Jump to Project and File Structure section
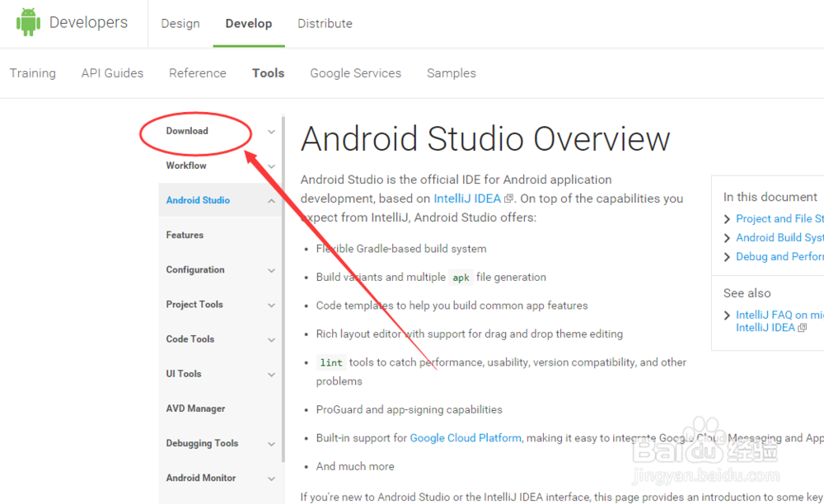Viewport: 824px width, 504px height. (x=780, y=218)
